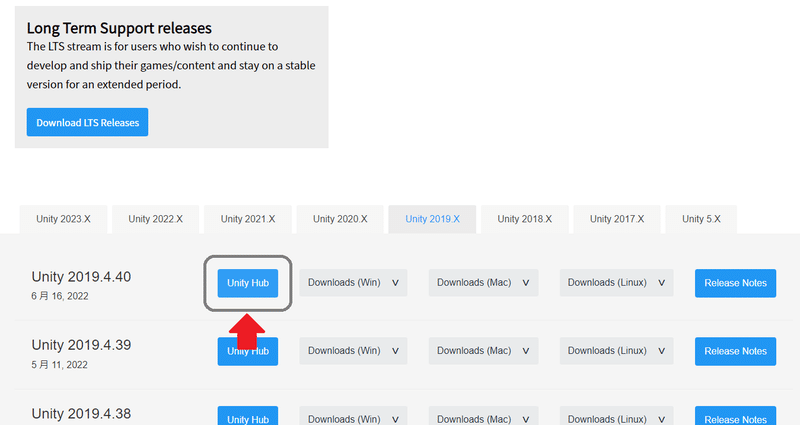Expand Downloads (Win) for Unity 2019.4.38
800x425 pixels.
click(353, 416)
